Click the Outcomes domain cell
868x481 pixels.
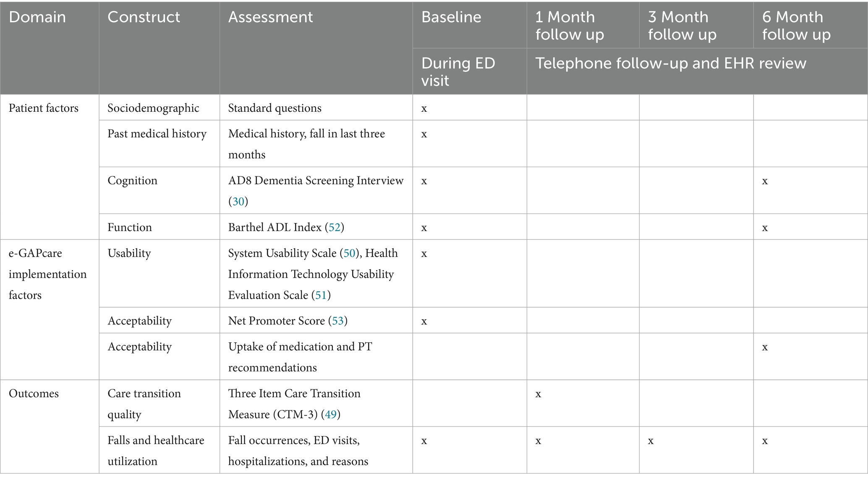coord(34,394)
